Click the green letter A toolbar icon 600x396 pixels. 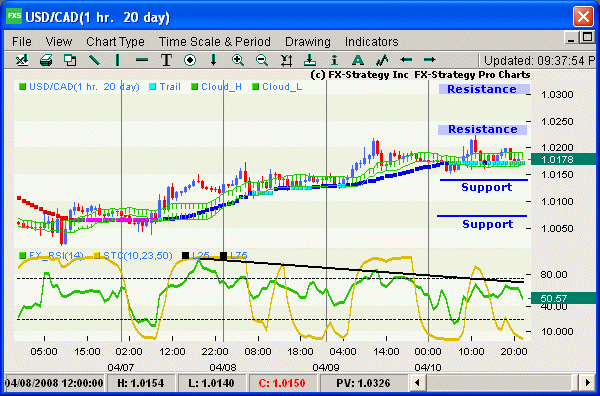358,60
